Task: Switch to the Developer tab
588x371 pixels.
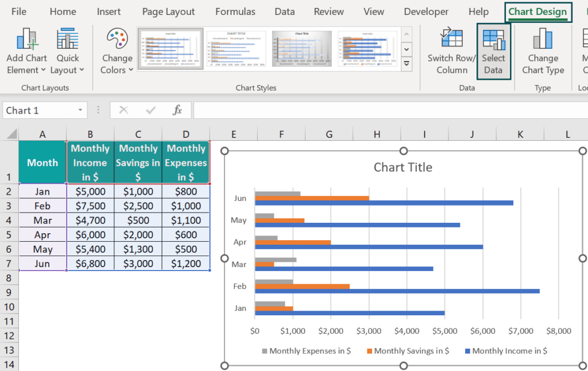Action: pos(426,11)
